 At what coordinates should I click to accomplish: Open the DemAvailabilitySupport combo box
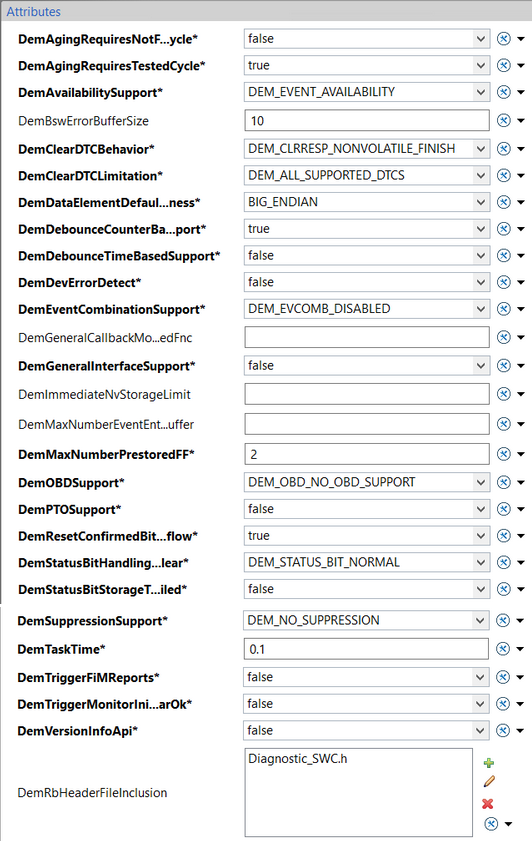click(x=367, y=92)
